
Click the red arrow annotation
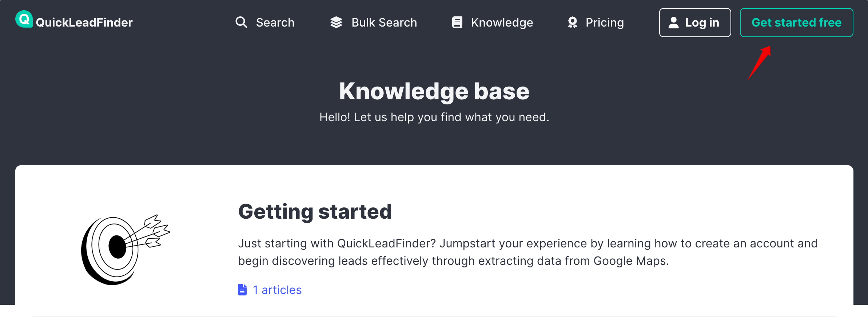[760, 63]
